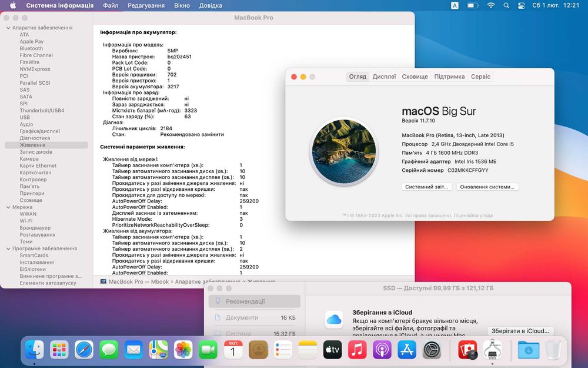Screen dimensions: 588x368
Task: Open Calendar icon in the Dock
Action: tap(233, 350)
